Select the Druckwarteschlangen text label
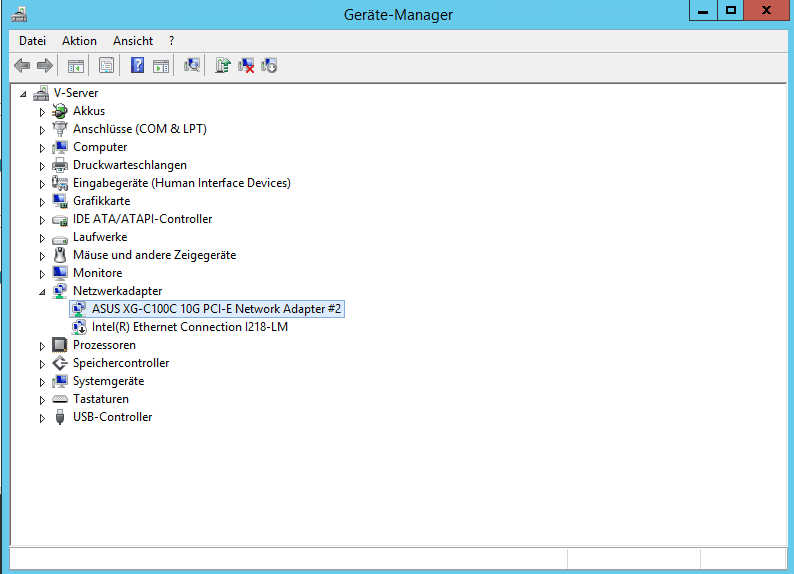 (130, 165)
